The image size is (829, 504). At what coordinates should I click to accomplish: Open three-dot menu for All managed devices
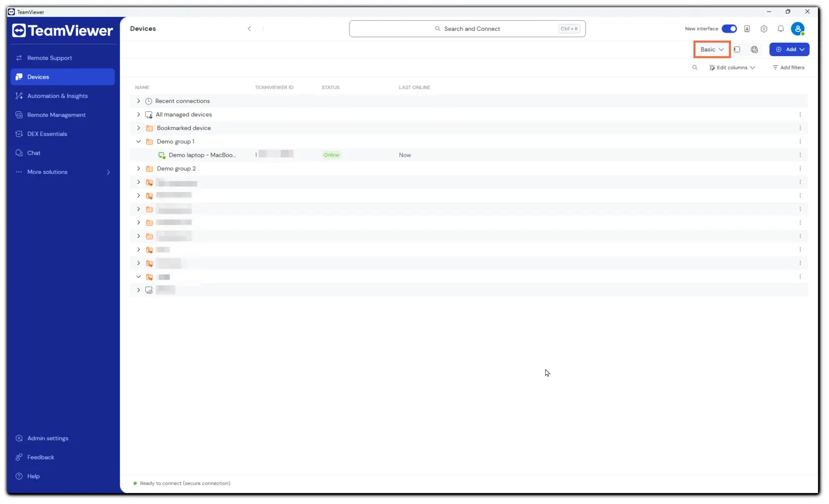(800, 114)
